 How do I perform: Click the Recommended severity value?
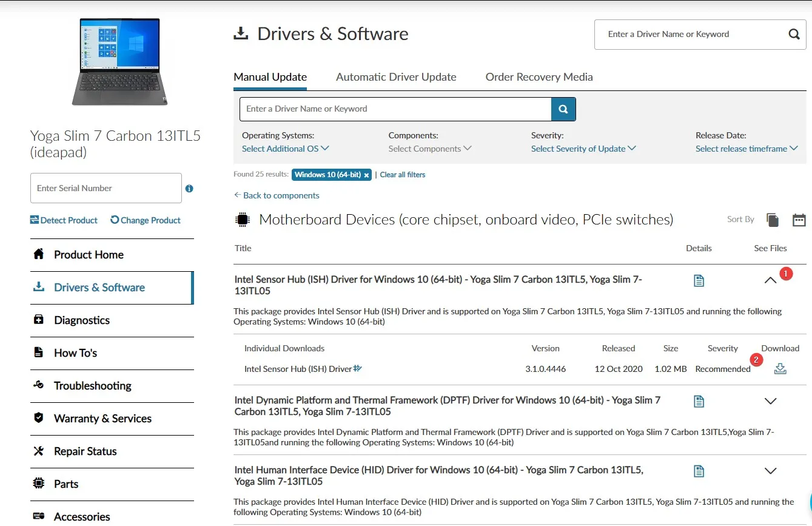tap(723, 369)
